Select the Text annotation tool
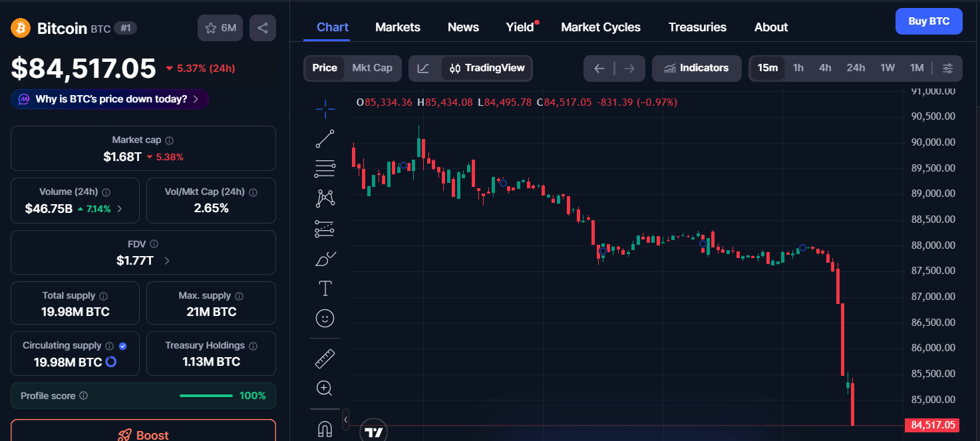The height and width of the screenshot is (441, 980). (x=325, y=288)
